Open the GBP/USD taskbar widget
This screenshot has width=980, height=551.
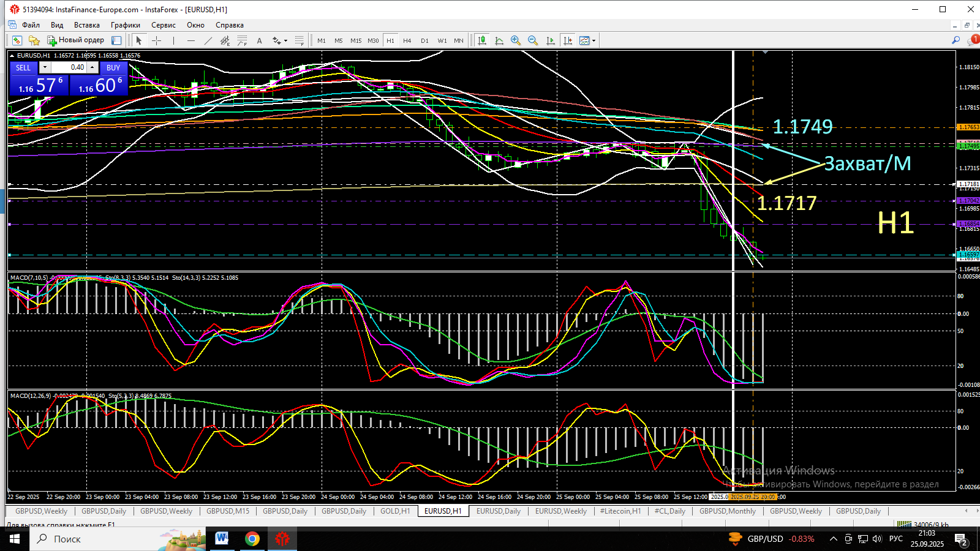pos(771,539)
